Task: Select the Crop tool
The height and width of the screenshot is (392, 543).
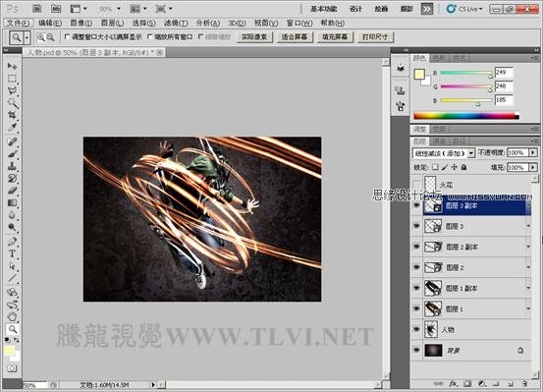Action: [13, 115]
